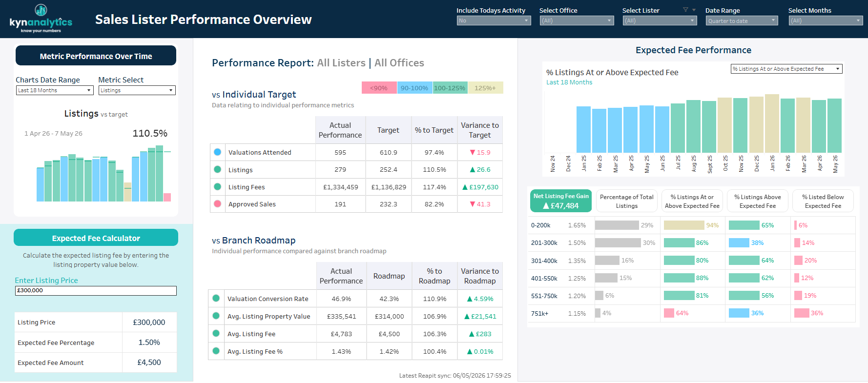Viewport: 868px width, 383px height.
Task: Click the Metric Performance Over Time button
Action: [96, 56]
